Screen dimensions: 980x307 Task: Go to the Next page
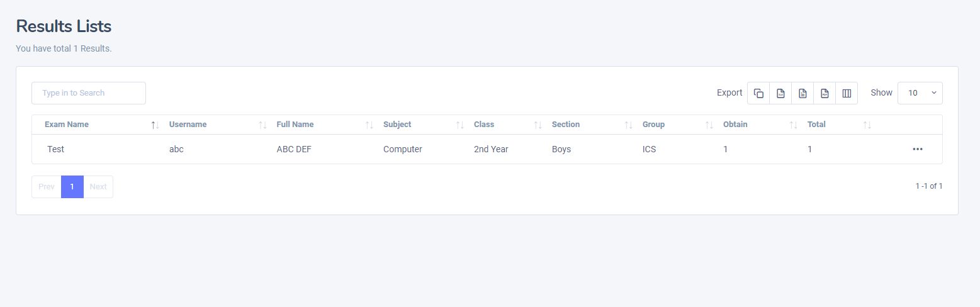click(x=98, y=187)
